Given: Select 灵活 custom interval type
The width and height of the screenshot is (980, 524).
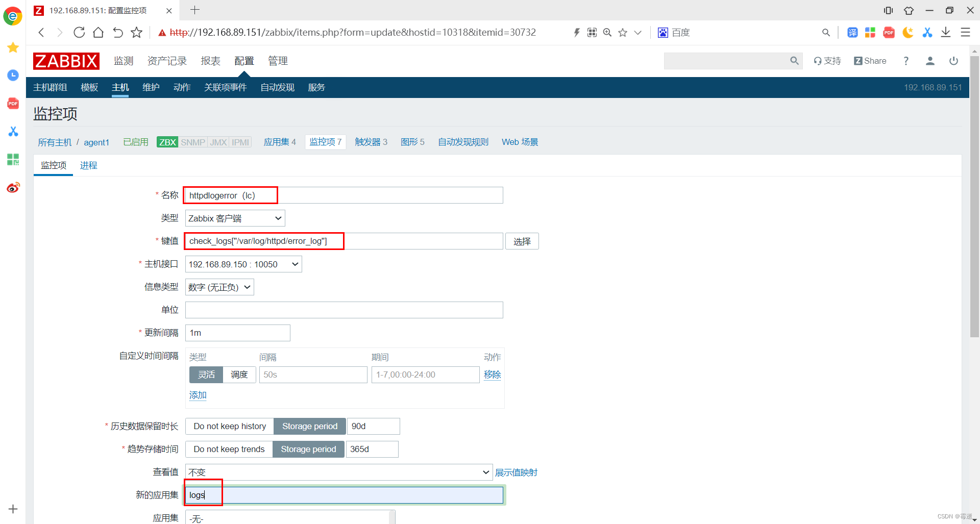Looking at the screenshot, I should tap(206, 375).
